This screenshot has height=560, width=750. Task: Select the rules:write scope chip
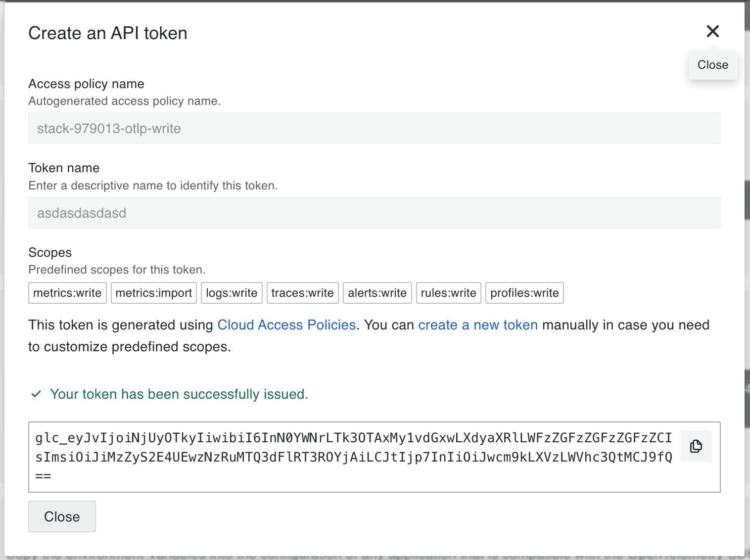pos(448,293)
